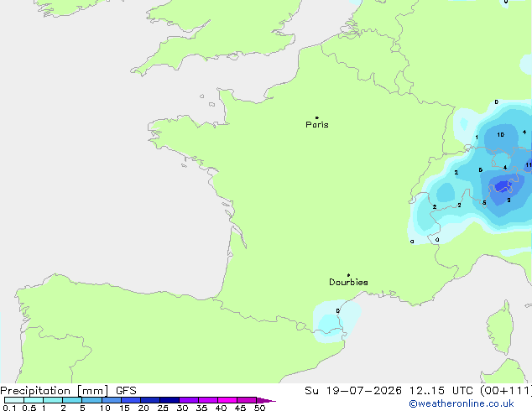Select the 0.1–0.5 mm legend swatch

pos(14,400)
